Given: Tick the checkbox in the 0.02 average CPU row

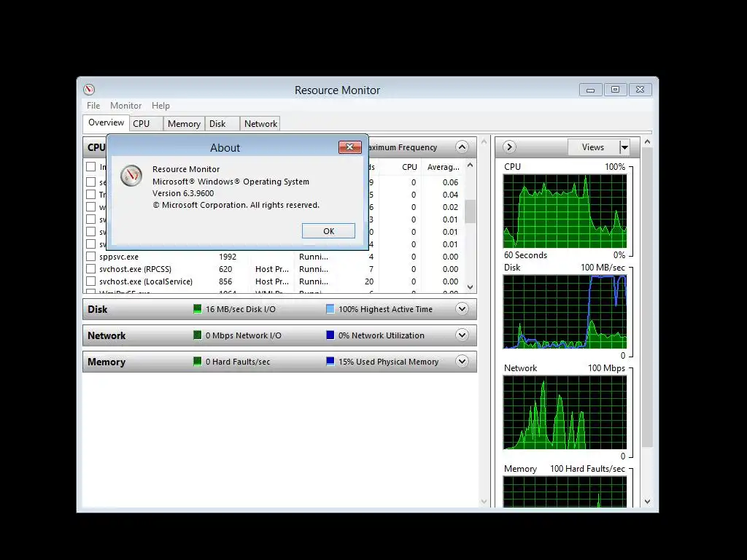Looking at the screenshot, I should click(x=91, y=206).
